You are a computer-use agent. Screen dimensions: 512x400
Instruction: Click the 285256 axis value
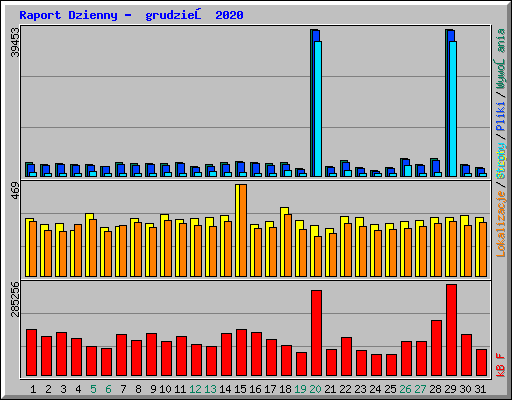pos(15,299)
